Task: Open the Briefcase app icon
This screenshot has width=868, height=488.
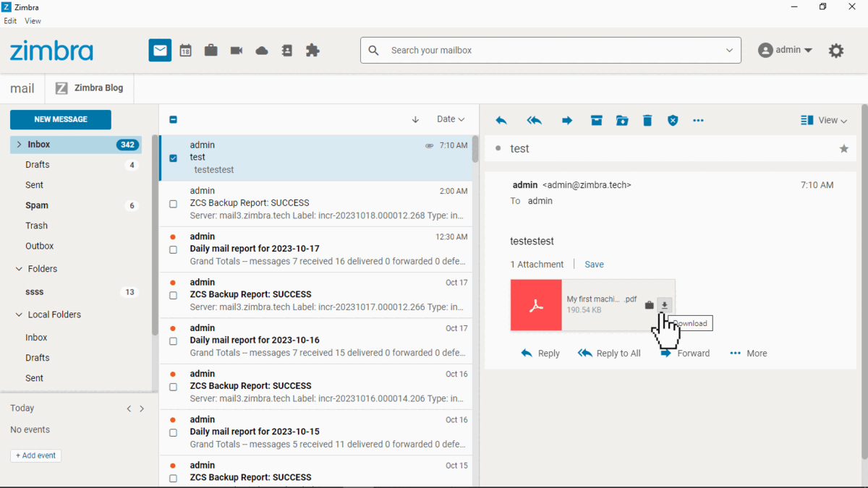Action: [210, 51]
